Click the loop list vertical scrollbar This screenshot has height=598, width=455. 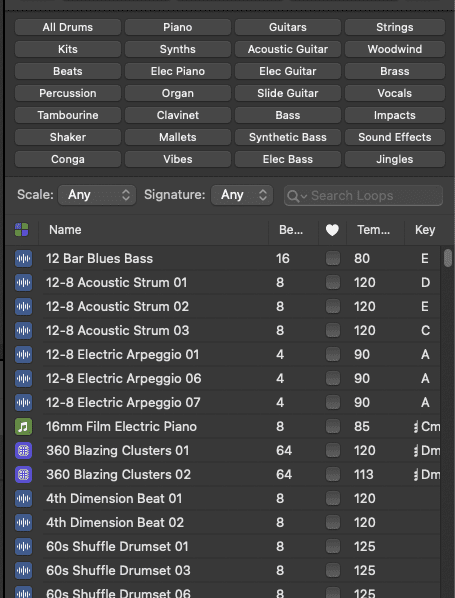pos(448,258)
